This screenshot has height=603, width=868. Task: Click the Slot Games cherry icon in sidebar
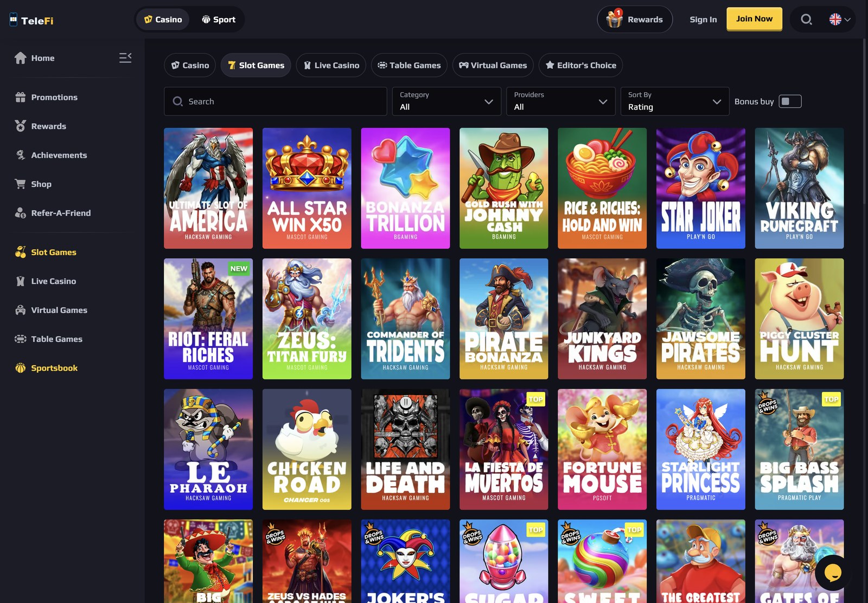(21, 252)
